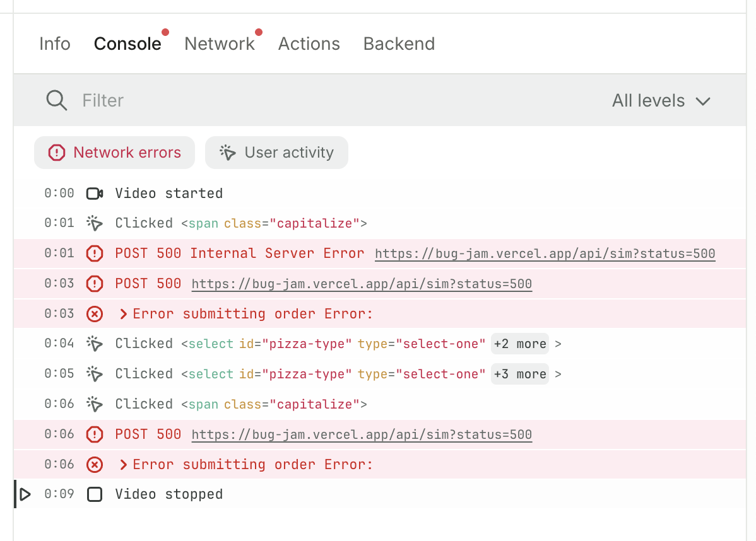The height and width of the screenshot is (541, 756).
Task: Click the POST 500 Internal Server Error text
Action: pyautogui.click(x=240, y=253)
